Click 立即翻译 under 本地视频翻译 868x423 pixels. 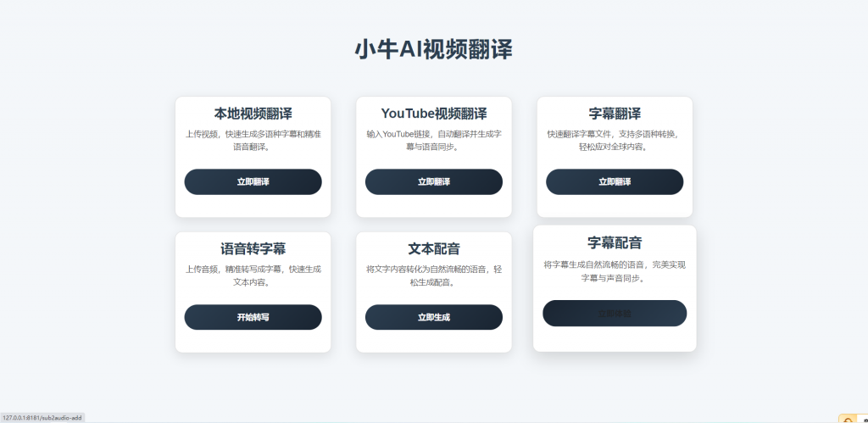tap(253, 181)
